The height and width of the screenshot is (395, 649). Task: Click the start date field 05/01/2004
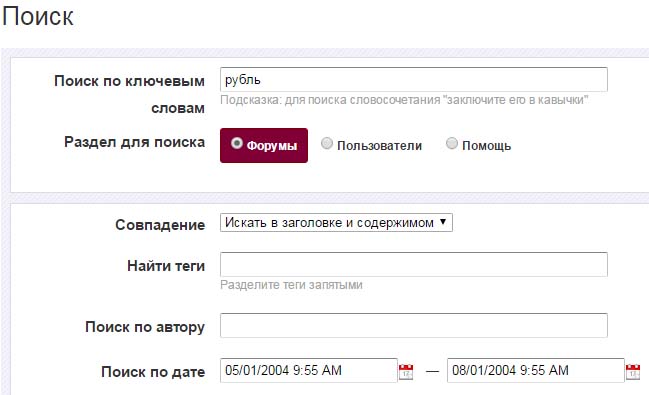309,370
